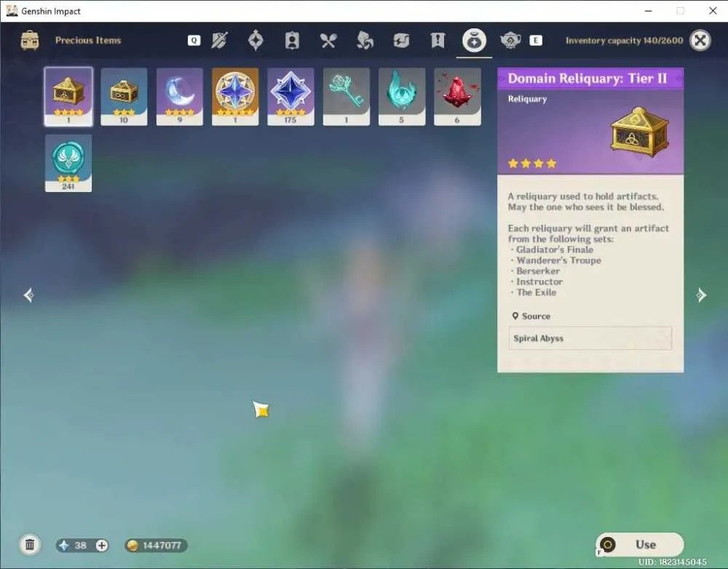Image resolution: width=728 pixels, height=569 pixels.
Task: Select the three-star reliquary with count 10
Action: click(124, 97)
